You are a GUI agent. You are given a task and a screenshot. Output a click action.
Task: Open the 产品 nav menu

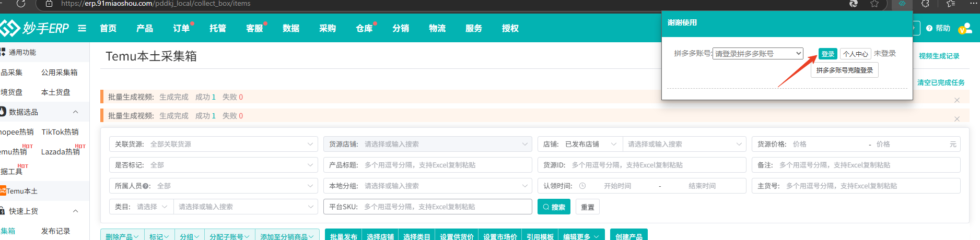(145, 28)
